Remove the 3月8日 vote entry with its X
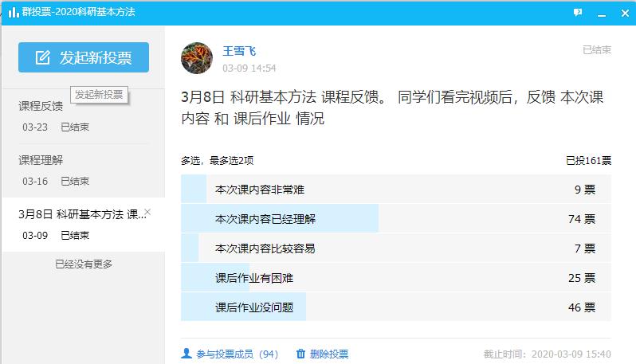The width and height of the screenshot is (636, 364). click(147, 213)
